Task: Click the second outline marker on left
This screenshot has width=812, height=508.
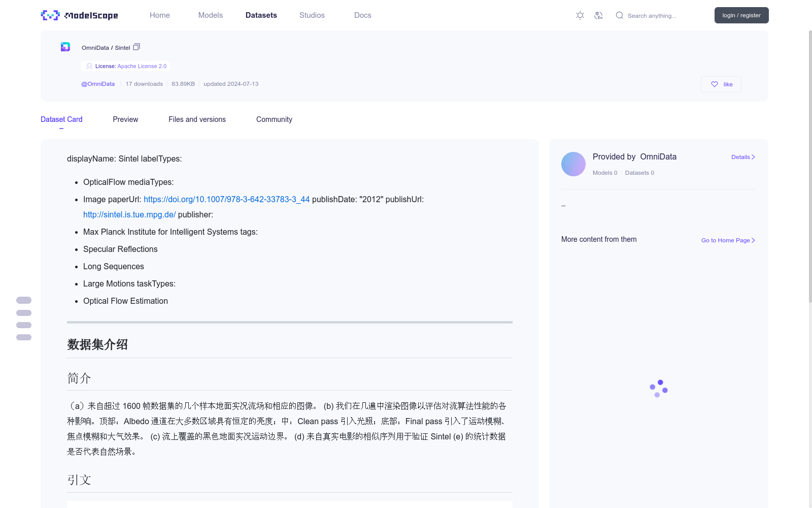Action: tap(24, 313)
